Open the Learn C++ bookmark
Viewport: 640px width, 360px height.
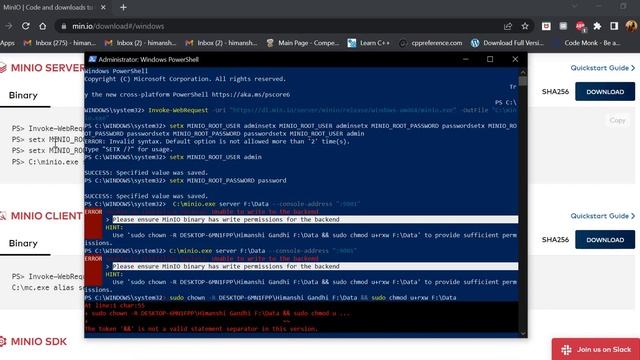tap(369, 43)
